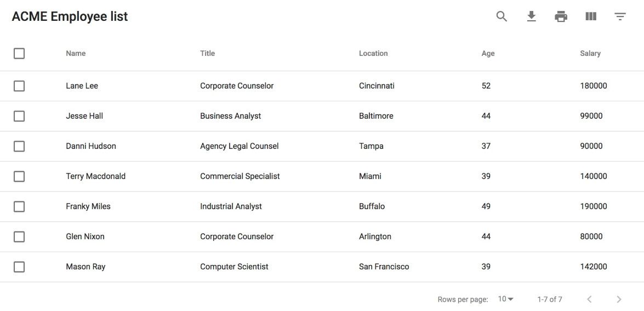Click the download CSV icon
Image resolution: width=644 pixels, height=311 pixels.
[532, 16]
